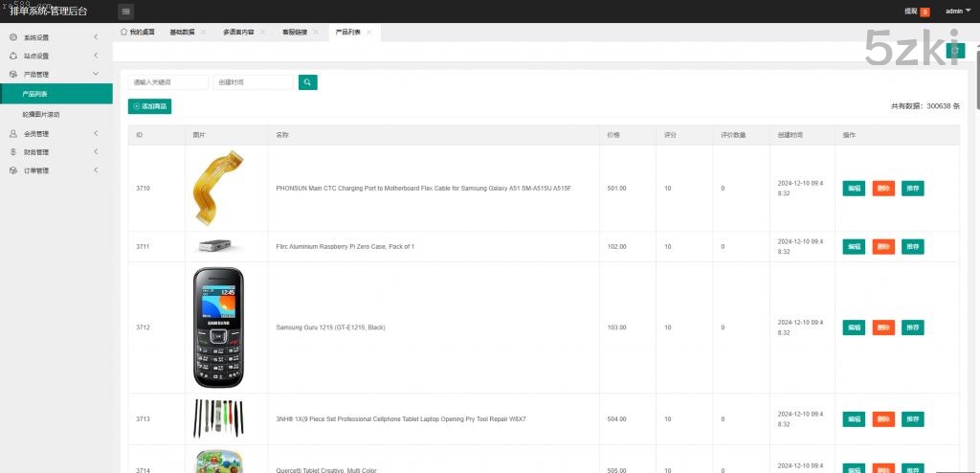Click 删除 for the Samsung Guru 1215
Image resolution: width=980 pixels, height=473 pixels.
click(x=883, y=327)
